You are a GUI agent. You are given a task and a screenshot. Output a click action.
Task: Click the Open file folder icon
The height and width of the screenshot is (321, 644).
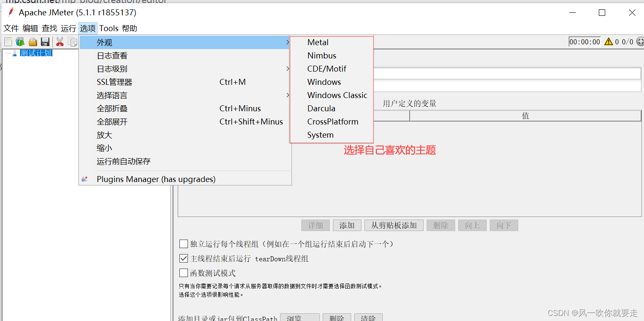pos(33,42)
